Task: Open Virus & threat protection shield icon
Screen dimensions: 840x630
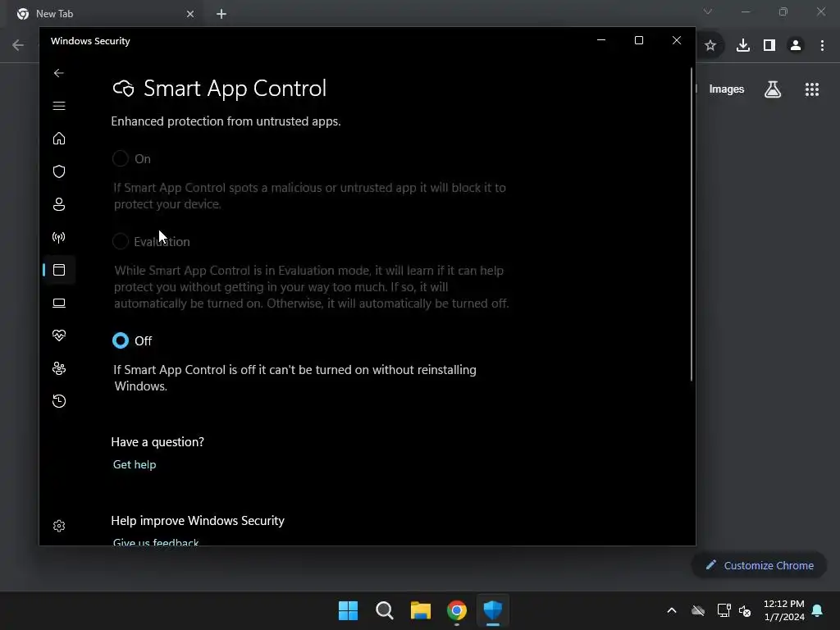Action: (59, 171)
